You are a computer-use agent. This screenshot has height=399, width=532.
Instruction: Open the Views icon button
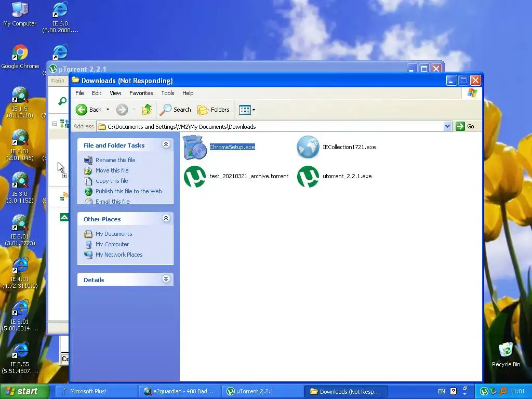click(245, 110)
